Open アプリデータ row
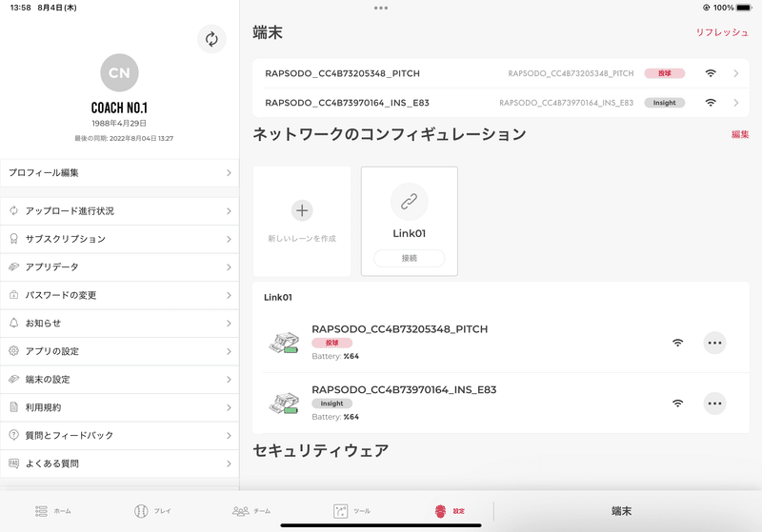762x532 pixels. (120, 267)
